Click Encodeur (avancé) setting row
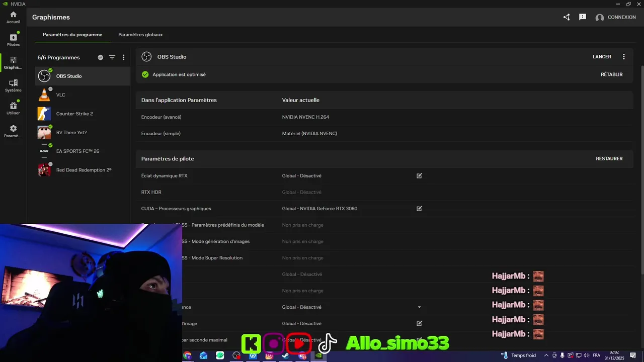 pyautogui.click(x=384, y=117)
